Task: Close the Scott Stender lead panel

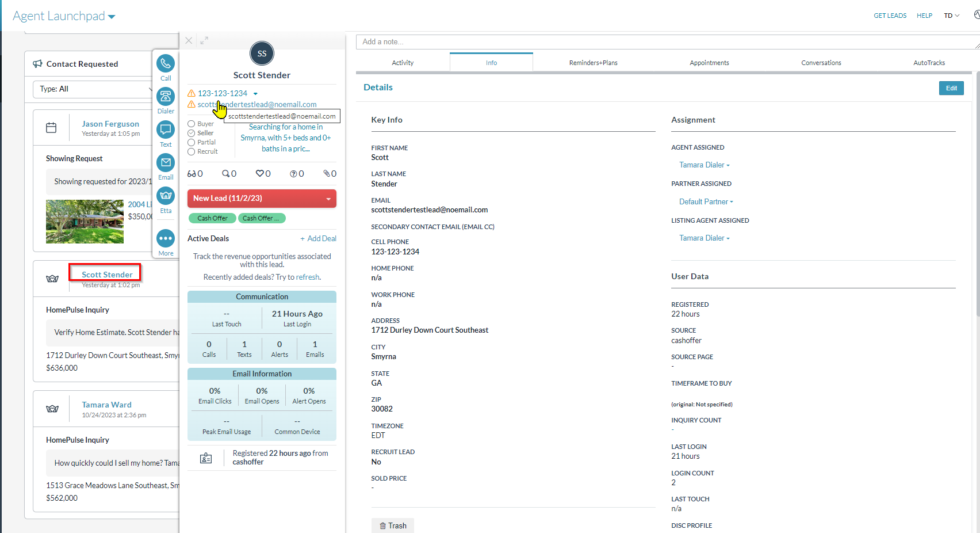Action: (x=189, y=41)
